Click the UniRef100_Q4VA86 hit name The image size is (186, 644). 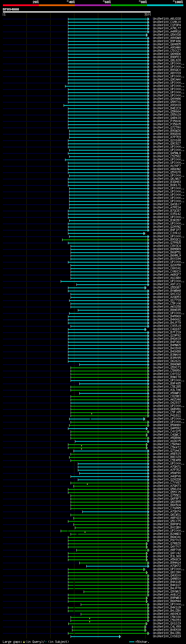click(x=167, y=99)
